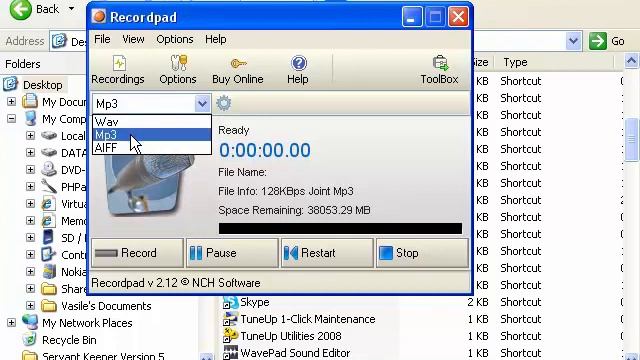Click the Desktop icon in Folders tree

pyautogui.click(x=11, y=84)
